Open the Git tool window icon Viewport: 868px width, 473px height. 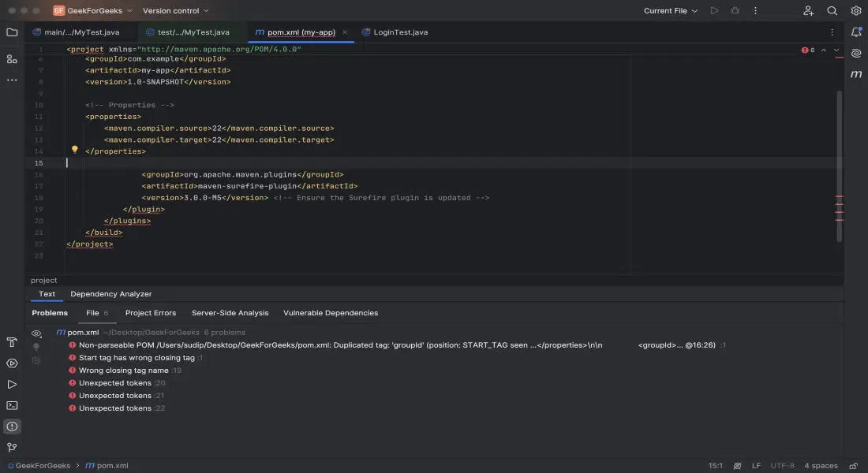[x=12, y=447]
